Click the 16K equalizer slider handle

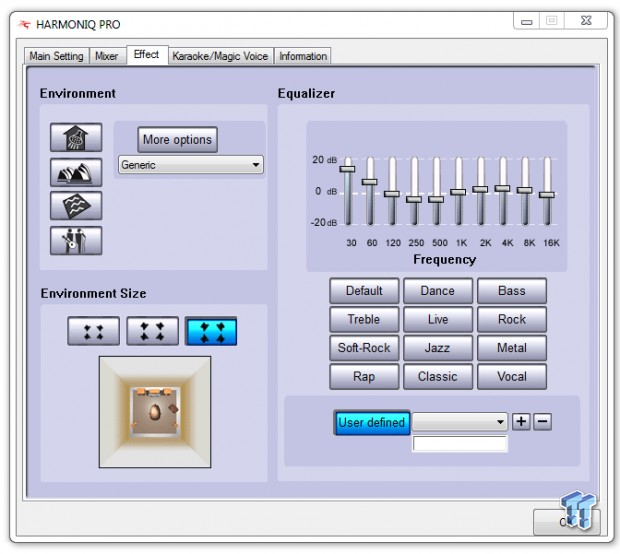pos(547,195)
